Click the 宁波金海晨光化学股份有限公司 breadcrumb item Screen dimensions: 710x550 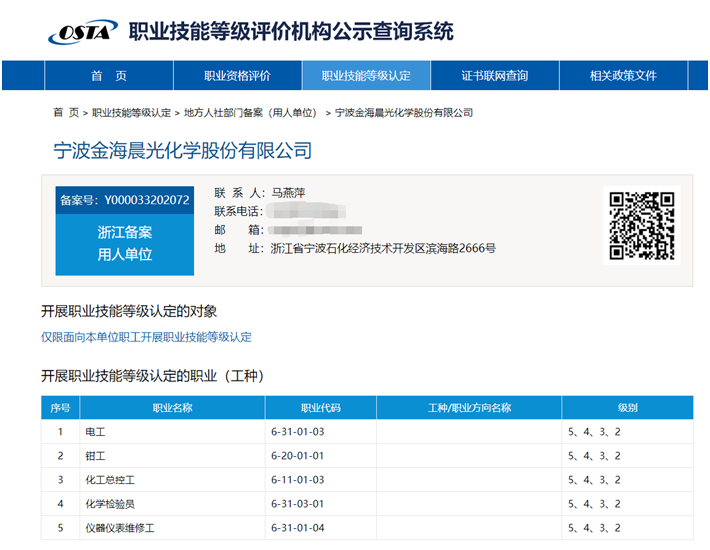tap(403, 113)
